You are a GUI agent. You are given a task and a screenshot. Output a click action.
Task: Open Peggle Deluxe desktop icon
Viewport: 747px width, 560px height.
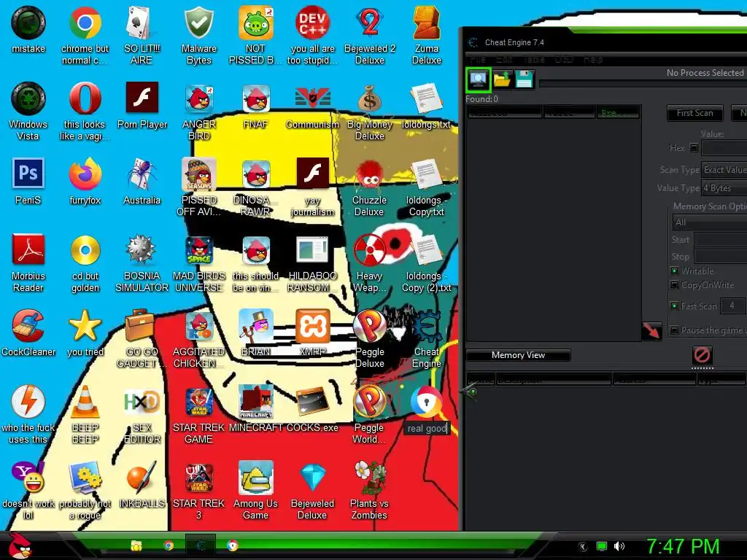pyautogui.click(x=370, y=326)
